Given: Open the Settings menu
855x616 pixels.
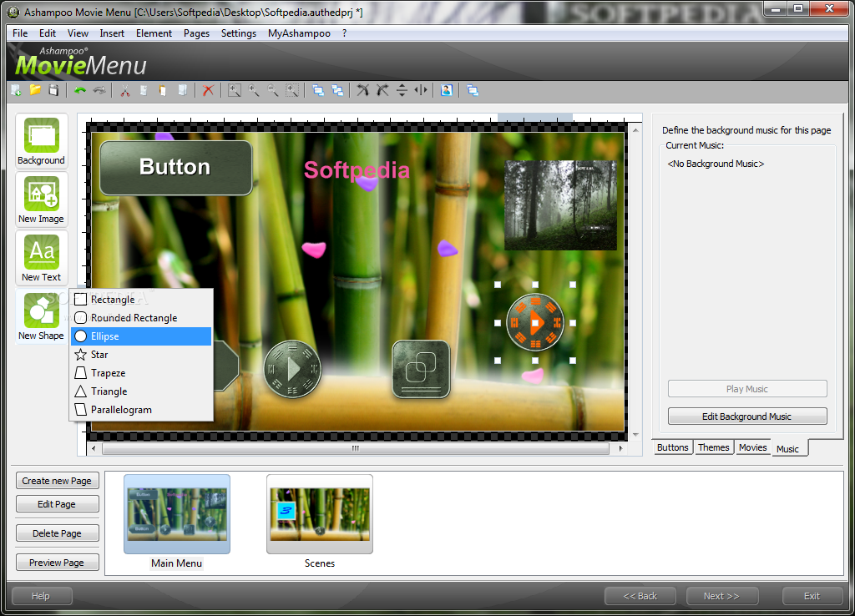Looking at the screenshot, I should tap(238, 33).
